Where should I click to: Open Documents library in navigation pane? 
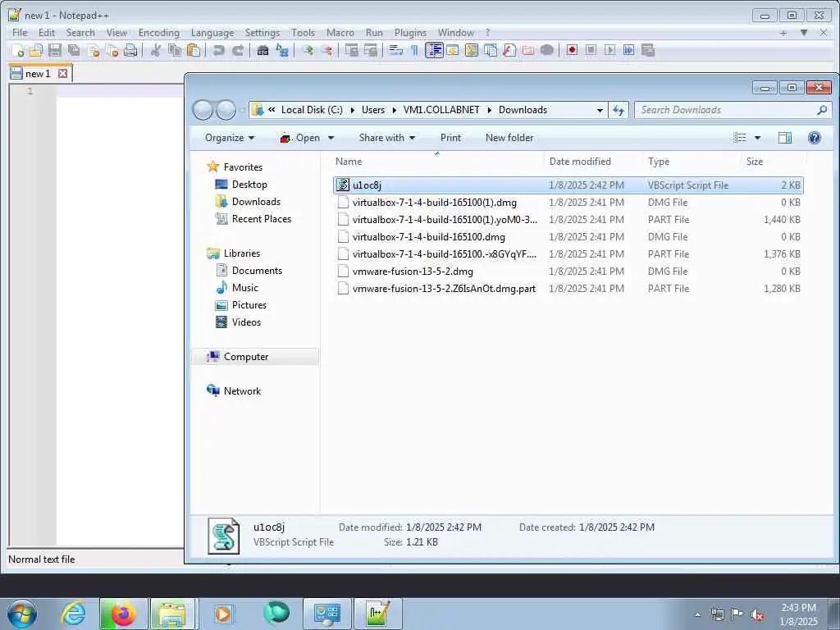pyautogui.click(x=249, y=271)
